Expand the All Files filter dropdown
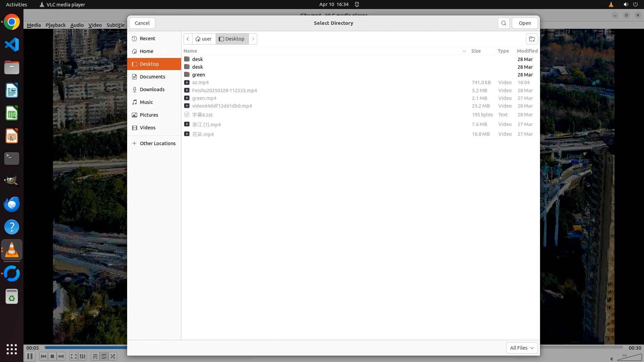Image resolution: width=644 pixels, height=362 pixels. click(x=522, y=348)
